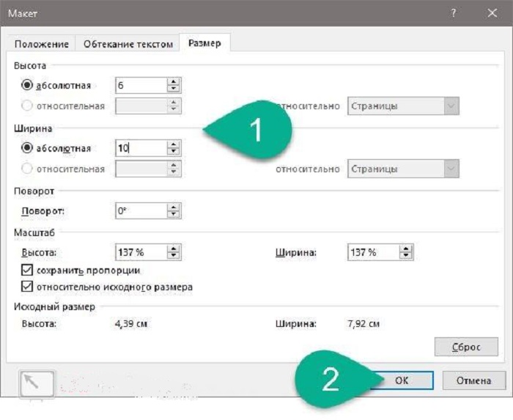Click the Help question mark icon
The height and width of the screenshot is (420, 513).
pyautogui.click(x=454, y=13)
